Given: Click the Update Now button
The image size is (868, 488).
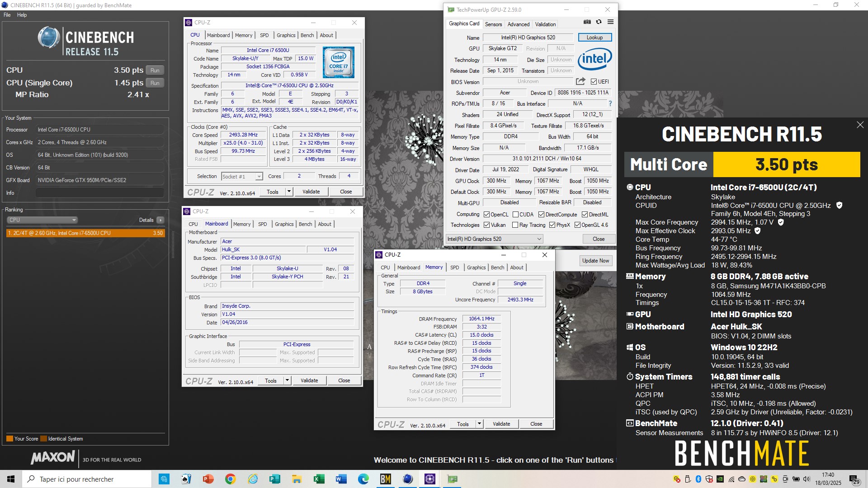Looking at the screenshot, I should pyautogui.click(x=595, y=261).
